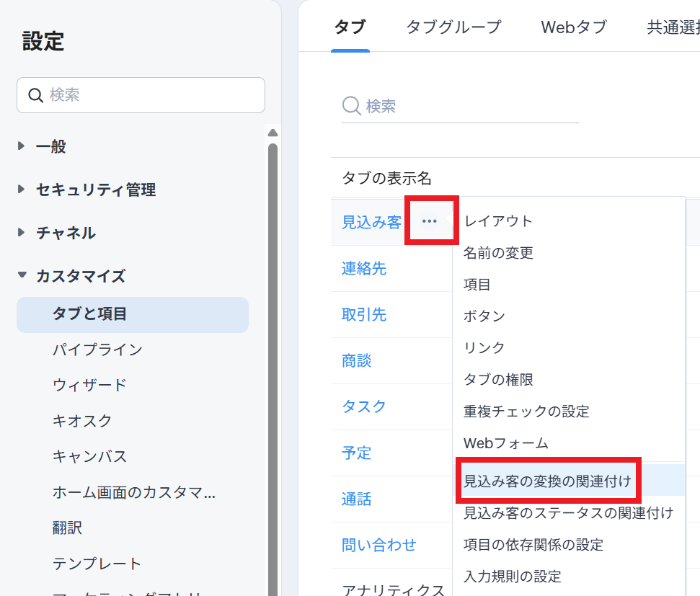
Task: Click the sidebar vertical scrollbar
Action: (x=273, y=360)
